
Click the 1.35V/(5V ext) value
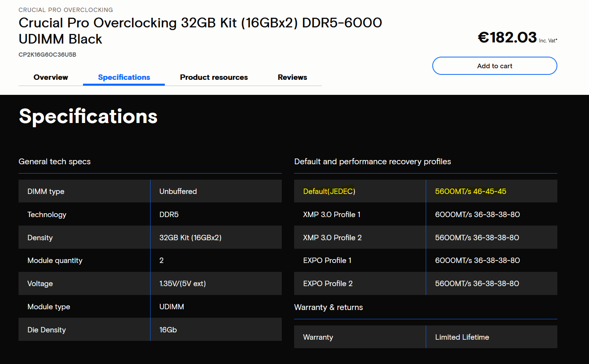(183, 283)
